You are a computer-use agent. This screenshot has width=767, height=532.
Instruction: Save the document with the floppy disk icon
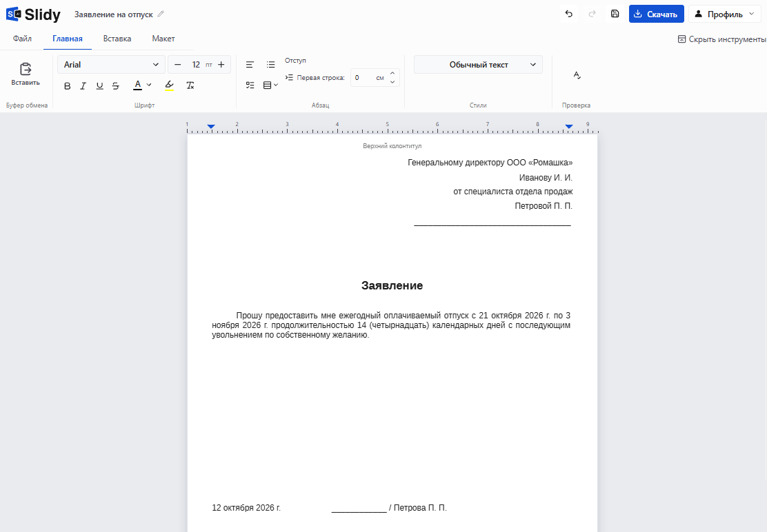click(x=615, y=14)
